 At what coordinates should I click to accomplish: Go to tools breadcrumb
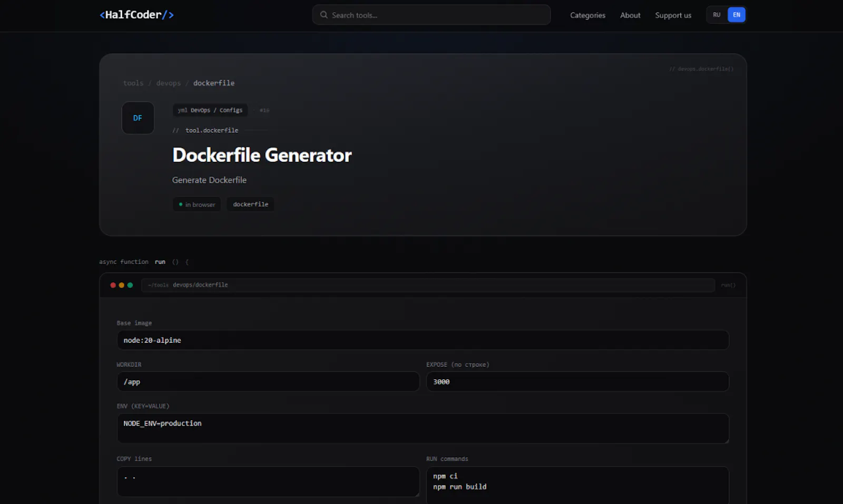(133, 83)
